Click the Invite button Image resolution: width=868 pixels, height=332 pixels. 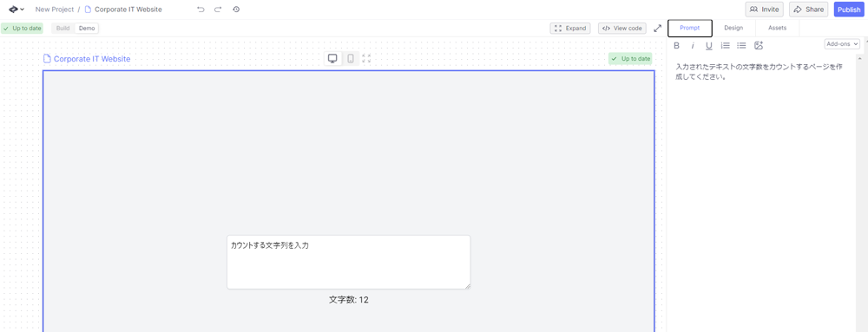[765, 10]
